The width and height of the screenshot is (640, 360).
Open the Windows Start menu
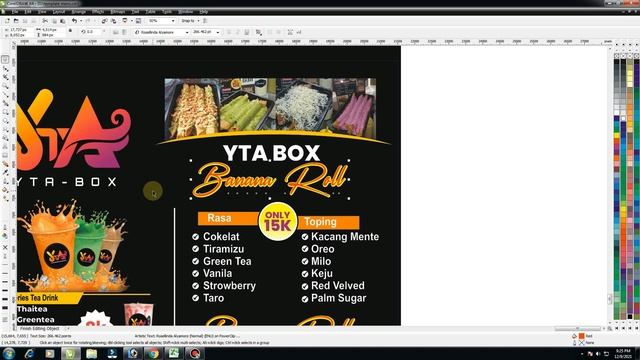[9, 353]
